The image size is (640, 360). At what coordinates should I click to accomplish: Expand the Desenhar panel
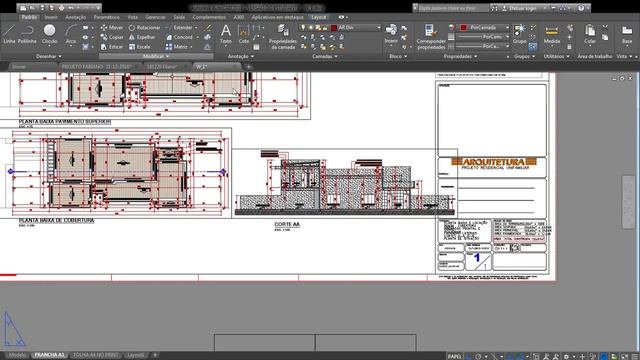coord(49,56)
